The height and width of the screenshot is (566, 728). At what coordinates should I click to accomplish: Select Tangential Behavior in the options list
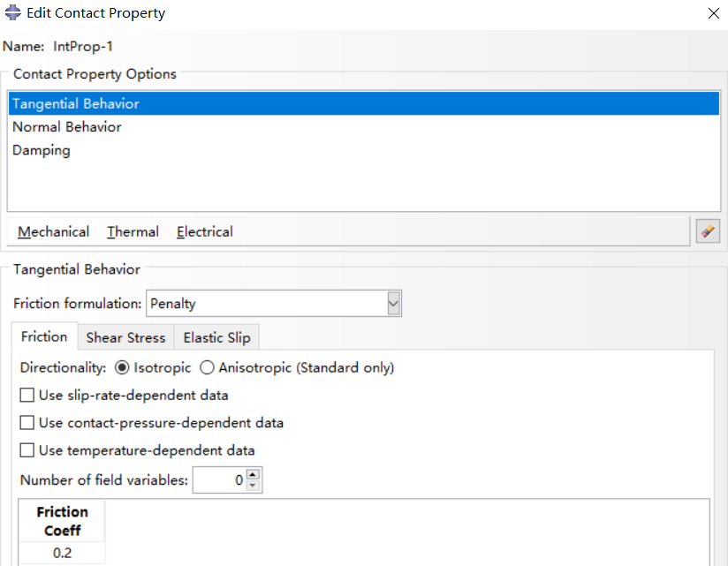coord(364,103)
